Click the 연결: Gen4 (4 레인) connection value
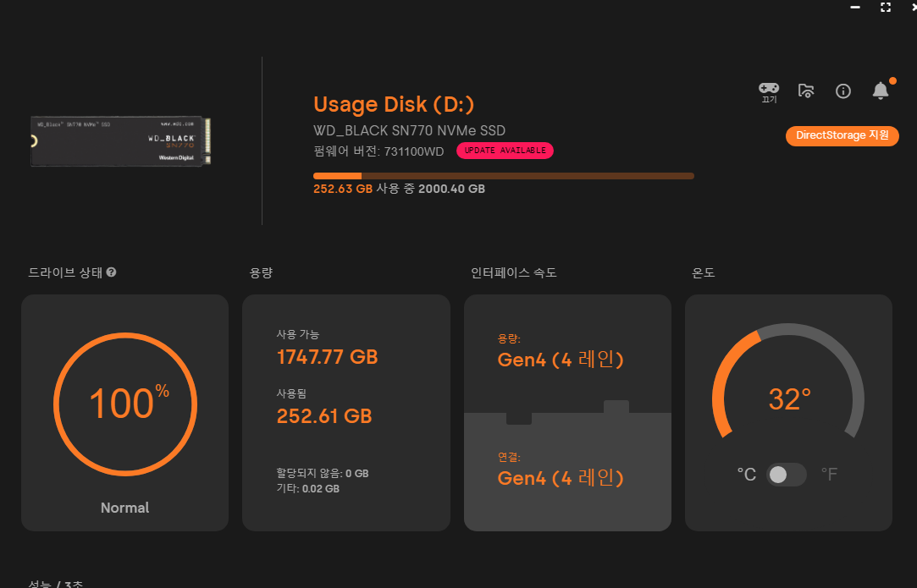The height and width of the screenshot is (588, 917). [561, 478]
